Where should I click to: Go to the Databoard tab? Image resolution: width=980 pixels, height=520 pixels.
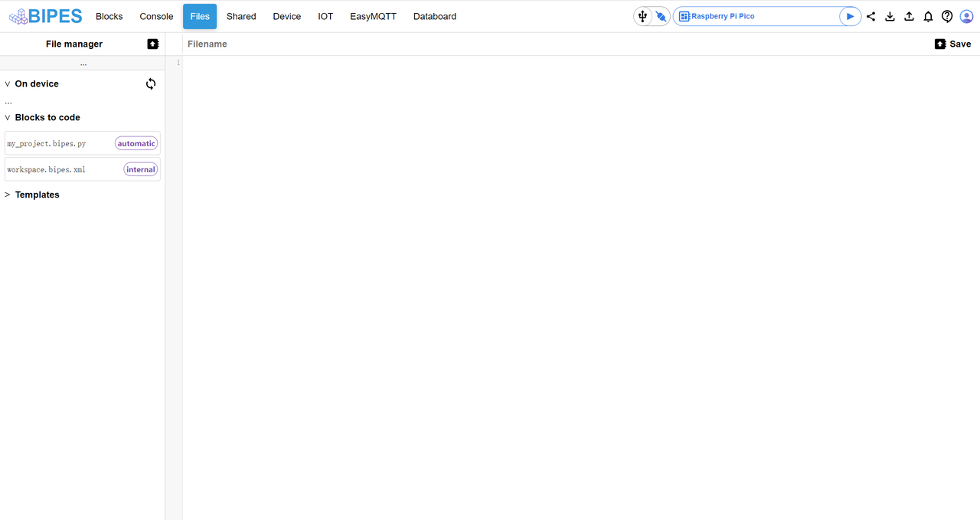click(x=435, y=16)
